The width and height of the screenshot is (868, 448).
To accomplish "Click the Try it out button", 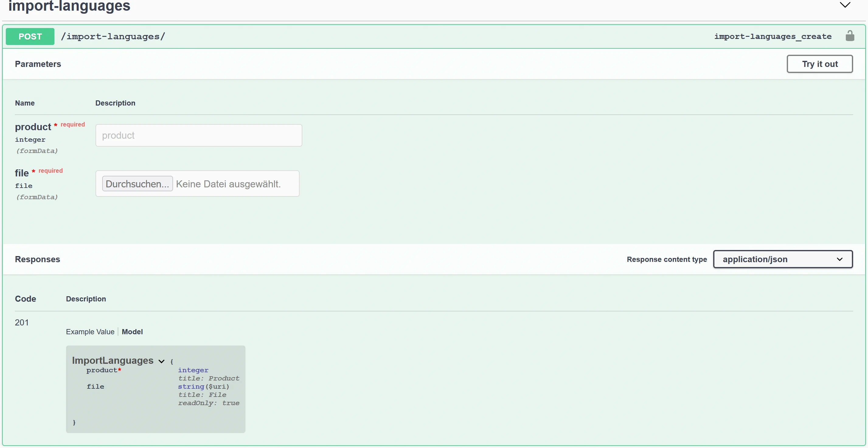I will coord(819,64).
